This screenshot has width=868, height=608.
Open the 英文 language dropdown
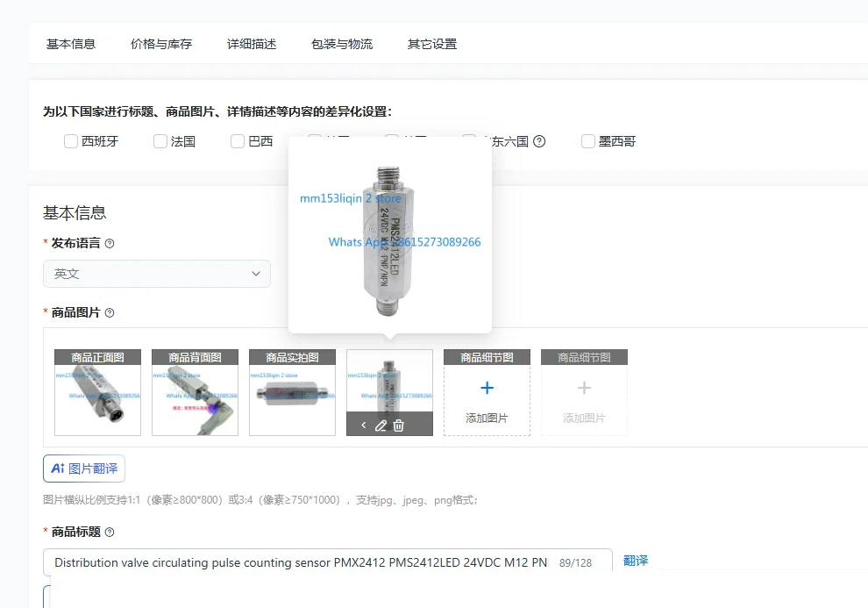pos(157,274)
